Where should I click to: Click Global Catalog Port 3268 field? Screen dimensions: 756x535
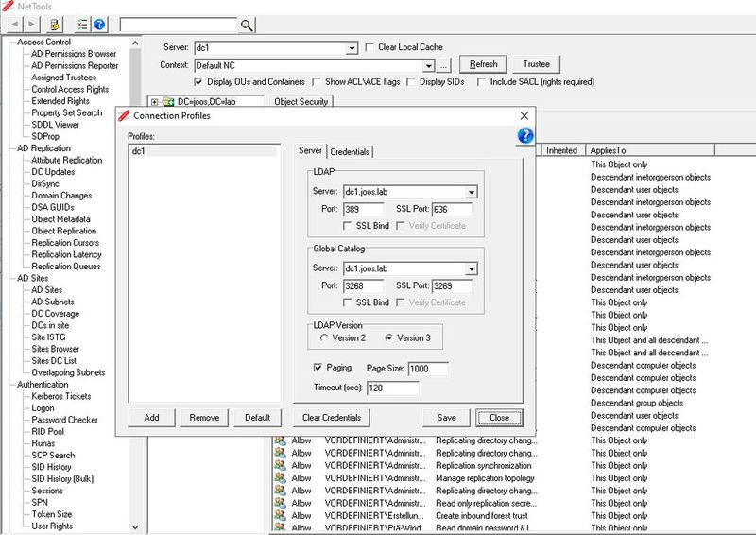pos(364,286)
